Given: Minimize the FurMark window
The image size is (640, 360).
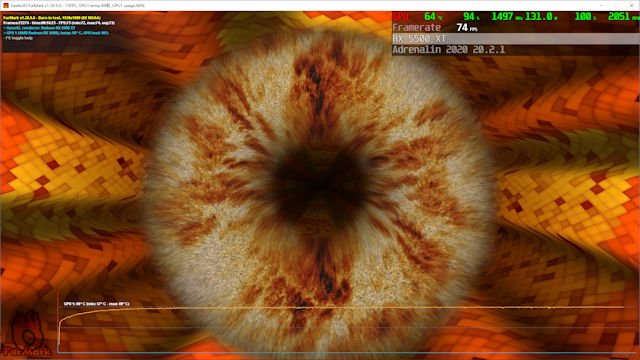Looking at the screenshot, I should tap(602, 5).
